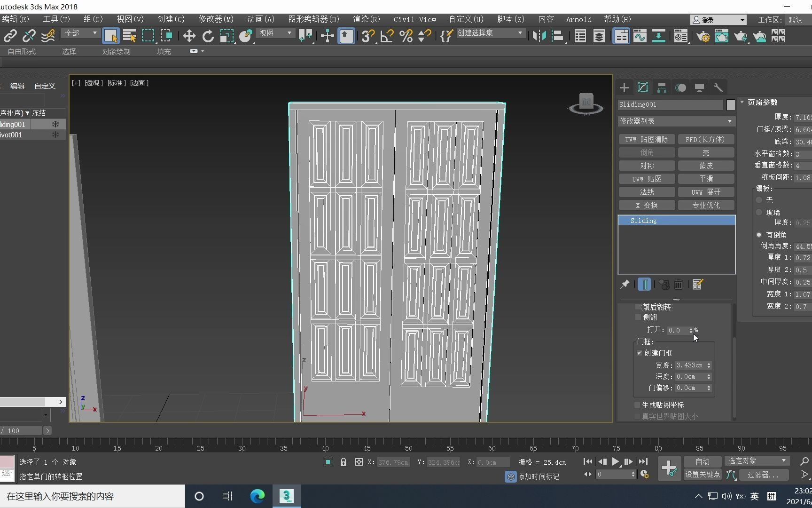Click the 对称 modifier button
Screen dimensions: 812x508
[x=647, y=166]
